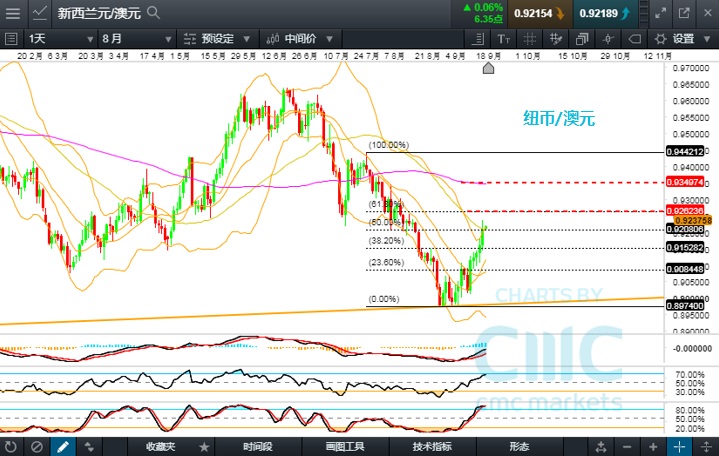The height and width of the screenshot is (456, 719).
Task: Select the pencil drawing tool
Action: point(62,446)
